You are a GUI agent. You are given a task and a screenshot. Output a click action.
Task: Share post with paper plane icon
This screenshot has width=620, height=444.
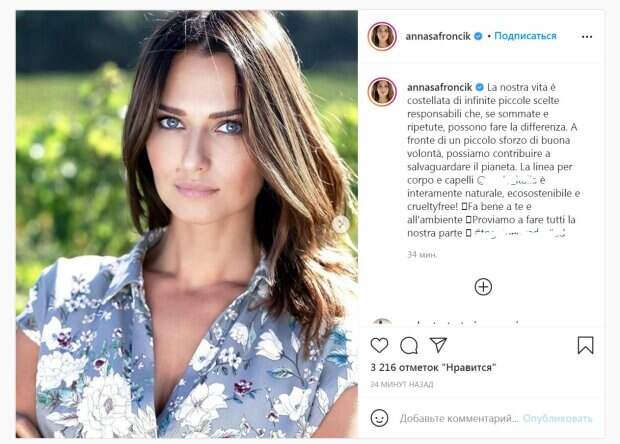point(439,345)
